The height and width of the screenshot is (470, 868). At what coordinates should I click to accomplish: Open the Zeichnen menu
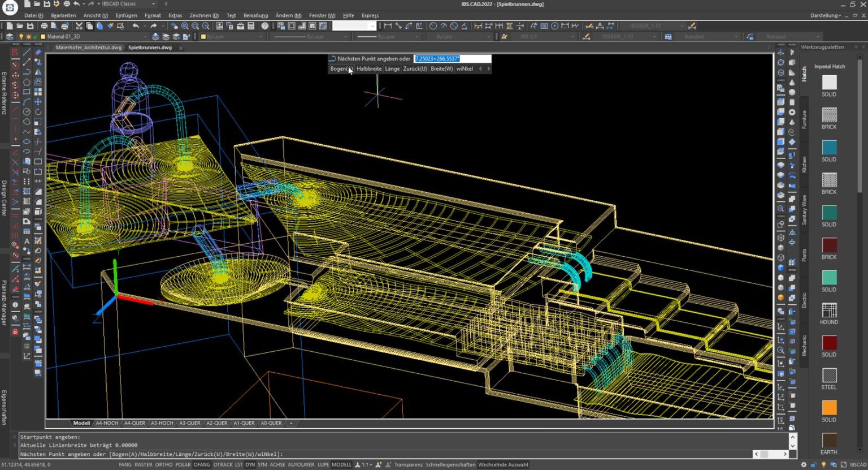coord(203,15)
